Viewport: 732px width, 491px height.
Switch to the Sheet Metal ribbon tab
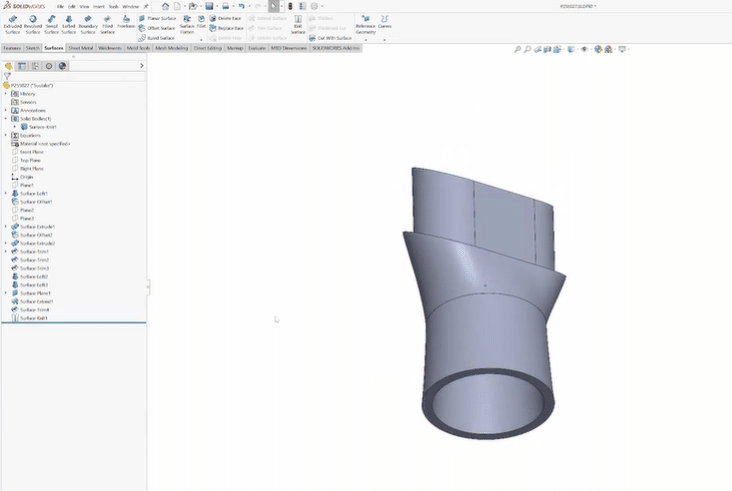81,48
